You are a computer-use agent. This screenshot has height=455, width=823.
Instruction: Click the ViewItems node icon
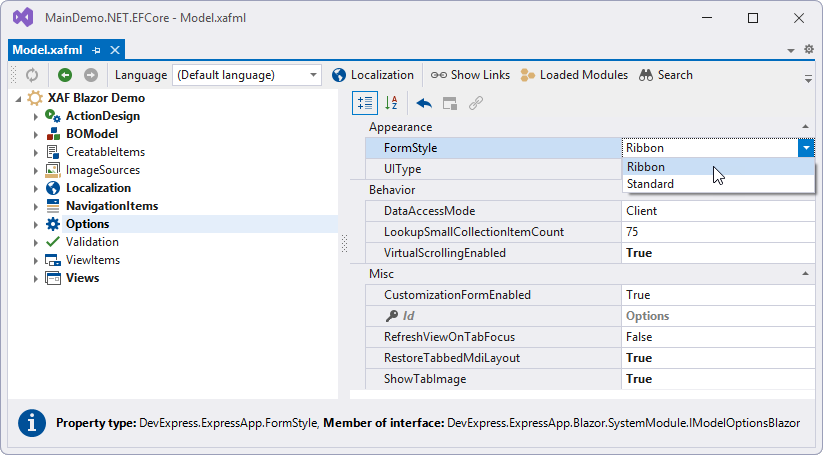52,260
